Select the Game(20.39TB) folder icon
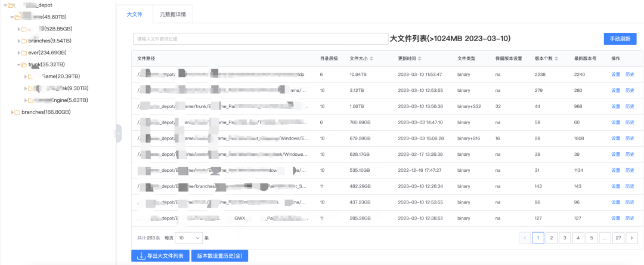The height and width of the screenshot is (265, 644). click(x=31, y=77)
